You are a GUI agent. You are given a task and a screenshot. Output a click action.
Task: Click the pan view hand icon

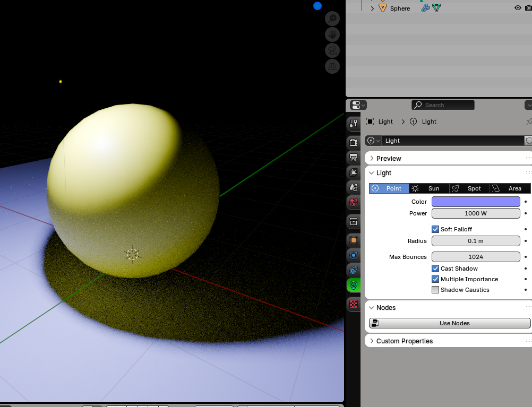point(332,34)
